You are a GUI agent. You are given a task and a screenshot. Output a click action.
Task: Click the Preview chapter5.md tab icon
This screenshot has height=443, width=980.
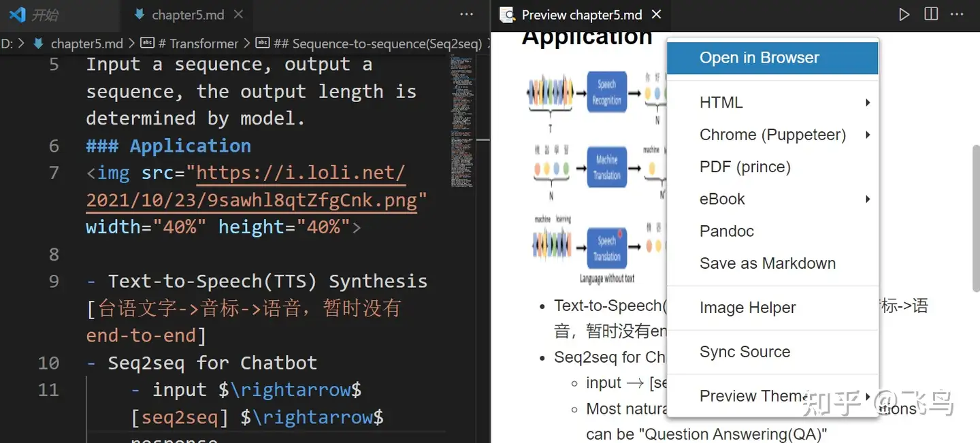pyautogui.click(x=506, y=14)
